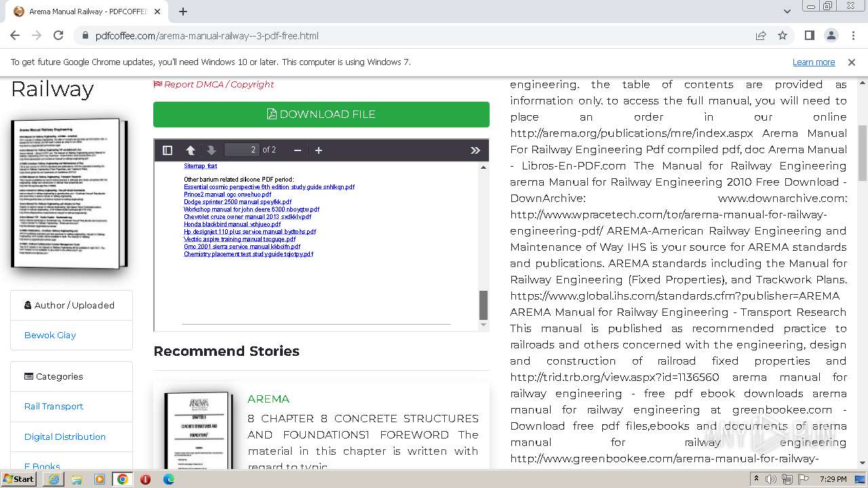Bookmark this page with the star icon
The width and height of the screenshot is (868, 488).
click(783, 35)
